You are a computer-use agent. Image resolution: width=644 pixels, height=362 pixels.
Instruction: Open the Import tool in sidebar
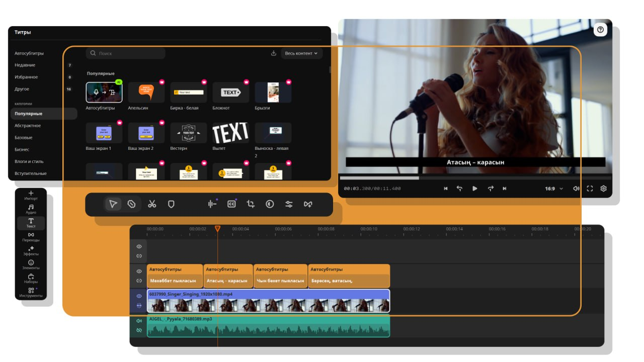[31, 195]
